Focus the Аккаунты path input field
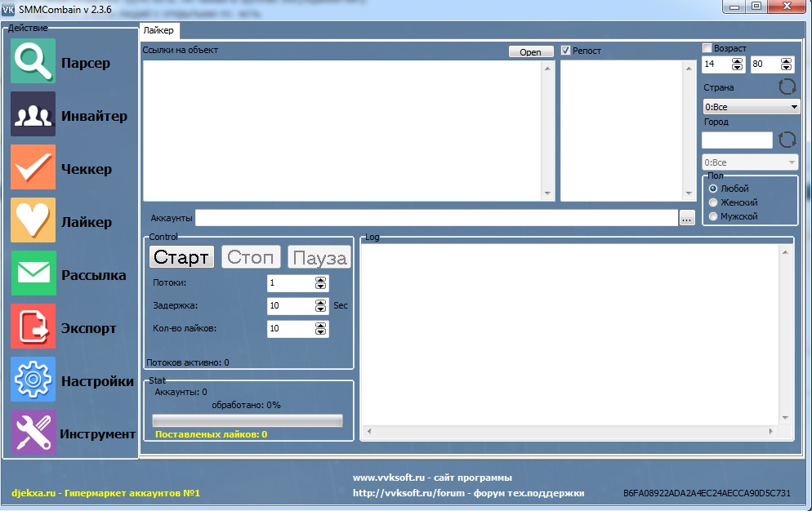This screenshot has width=812, height=511. coord(436,218)
